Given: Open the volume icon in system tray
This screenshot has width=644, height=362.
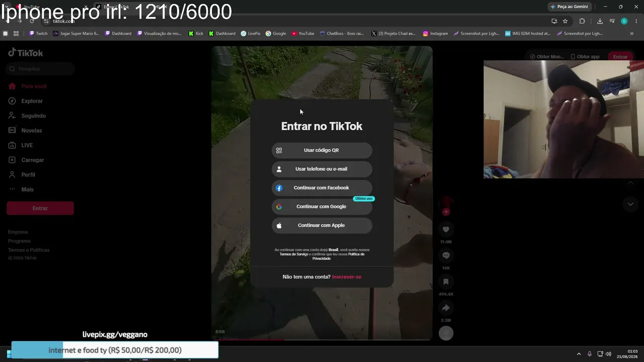Looking at the screenshot, I should click(x=609, y=354).
